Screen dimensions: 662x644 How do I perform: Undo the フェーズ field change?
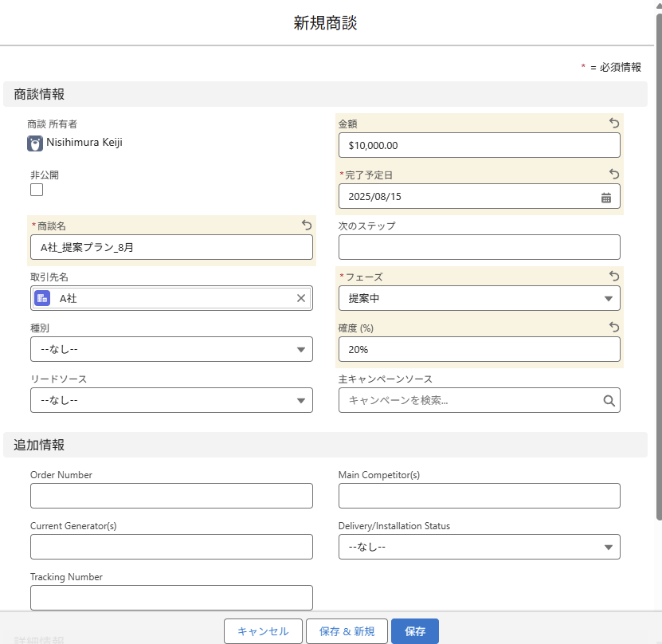(614, 277)
